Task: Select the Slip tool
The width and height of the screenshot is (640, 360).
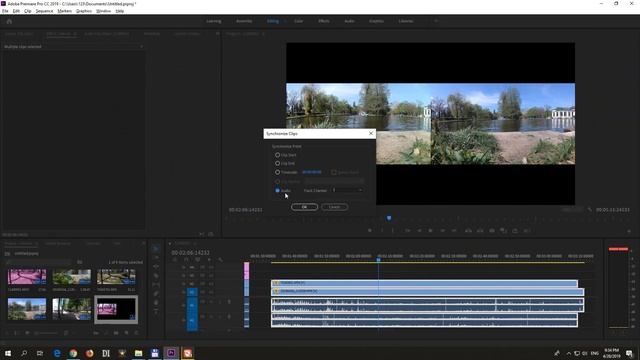Action: click(x=156, y=284)
